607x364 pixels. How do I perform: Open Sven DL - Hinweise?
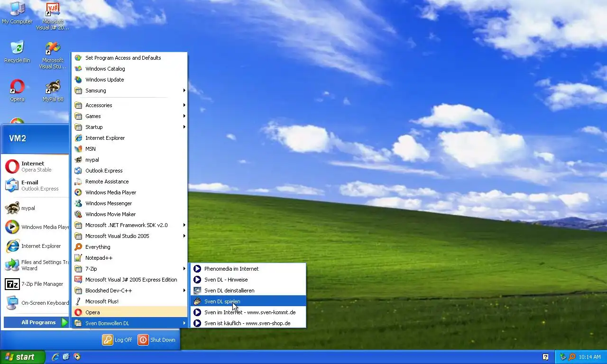248,280
